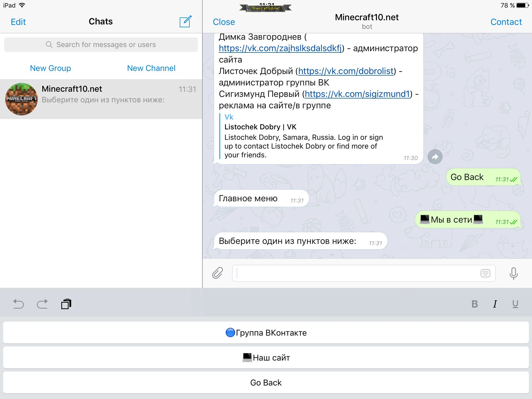Click the message text input field
The height and width of the screenshot is (399, 532).
coord(364,273)
